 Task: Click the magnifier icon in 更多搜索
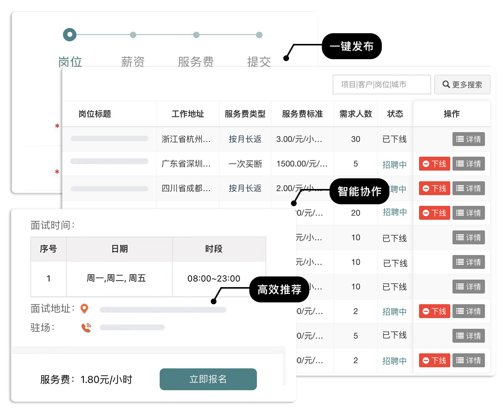pos(446,84)
